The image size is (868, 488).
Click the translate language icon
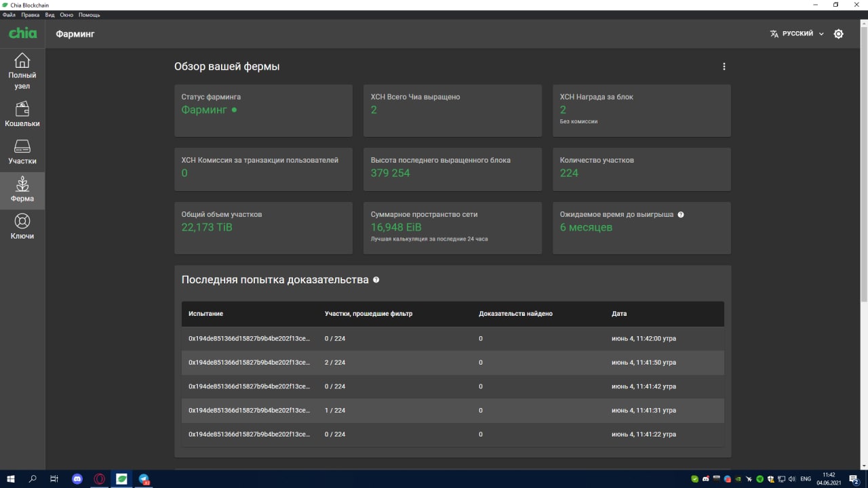[x=774, y=34]
